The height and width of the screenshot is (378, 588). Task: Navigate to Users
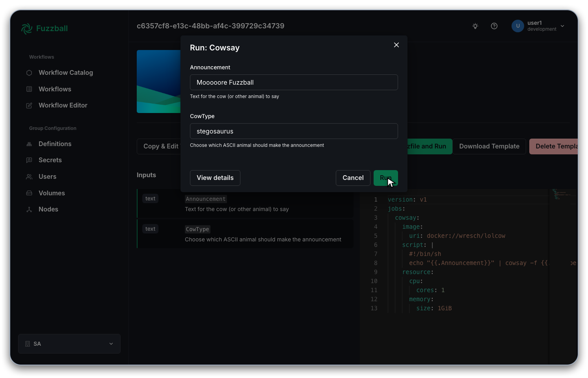[47, 177]
